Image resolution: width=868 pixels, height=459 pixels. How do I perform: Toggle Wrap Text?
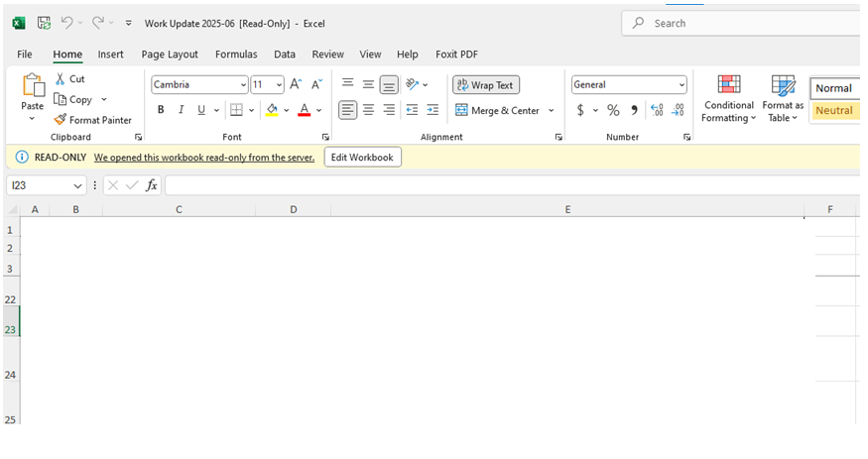click(486, 85)
